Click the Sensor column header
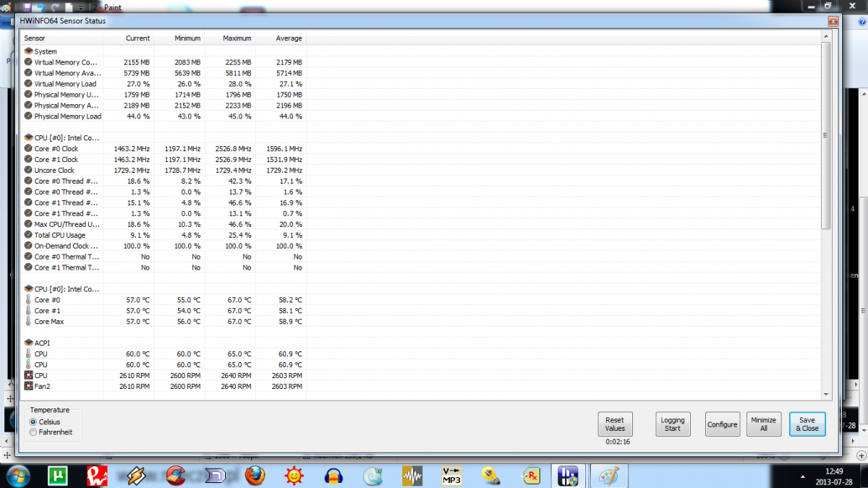868x488 pixels. coord(62,38)
